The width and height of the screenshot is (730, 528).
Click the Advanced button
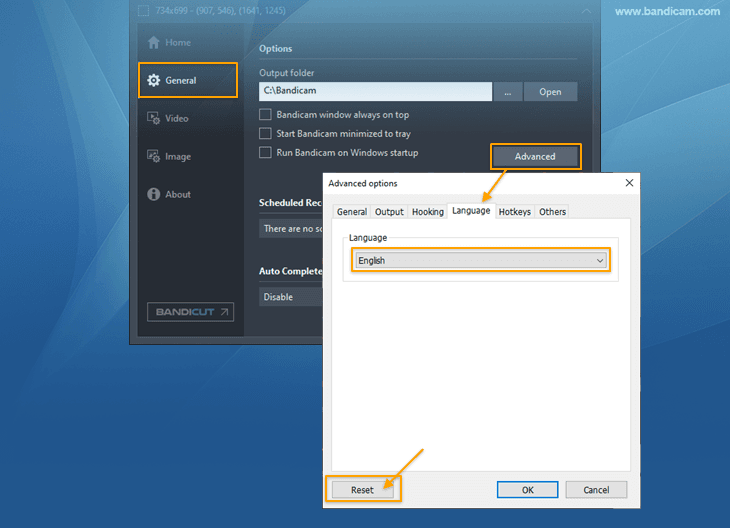535,156
